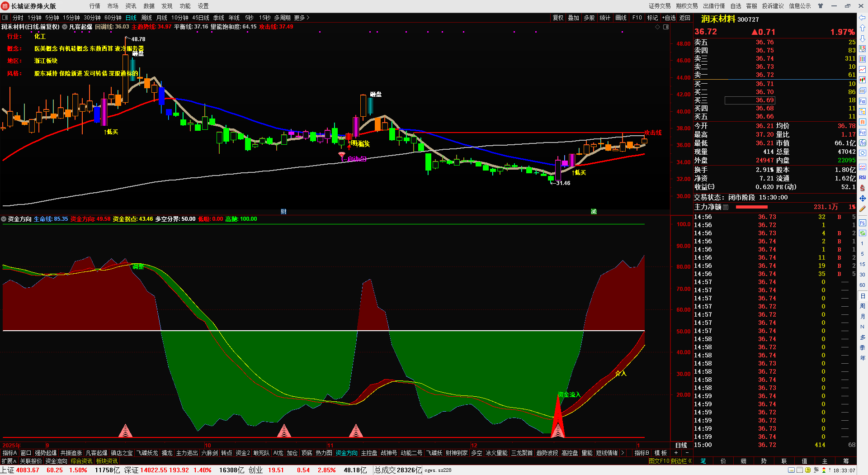The height and width of the screenshot is (475, 868).
Task: Open the 资讯 menu
Action: point(131,6)
